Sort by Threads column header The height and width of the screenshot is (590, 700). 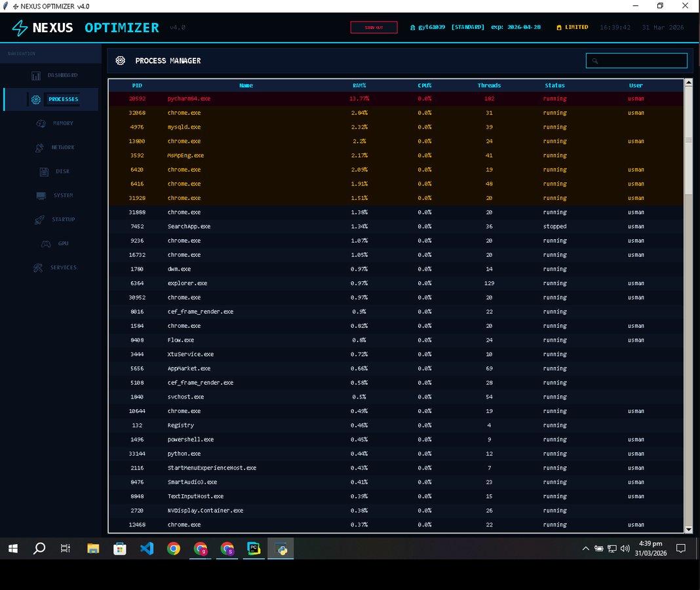pyautogui.click(x=490, y=85)
